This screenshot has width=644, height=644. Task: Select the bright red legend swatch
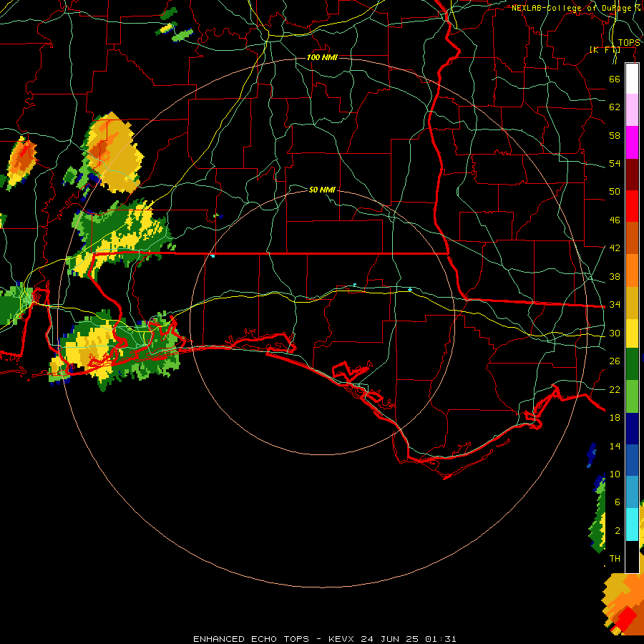point(632,206)
